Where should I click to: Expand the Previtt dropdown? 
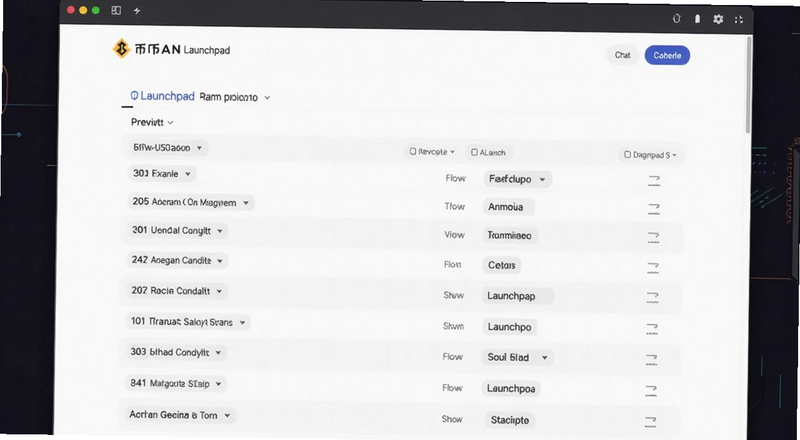point(152,123)
